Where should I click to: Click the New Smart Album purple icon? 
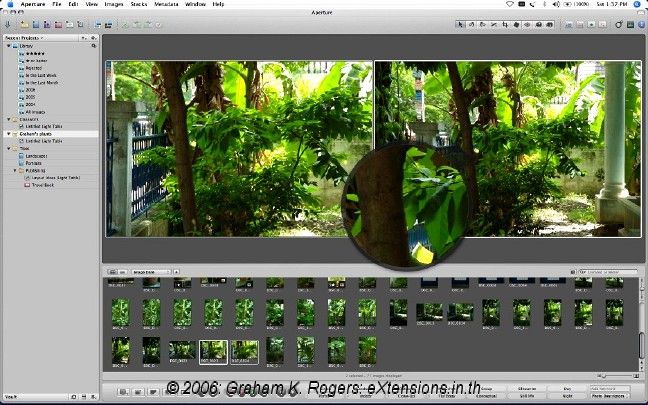pos(47,25)
